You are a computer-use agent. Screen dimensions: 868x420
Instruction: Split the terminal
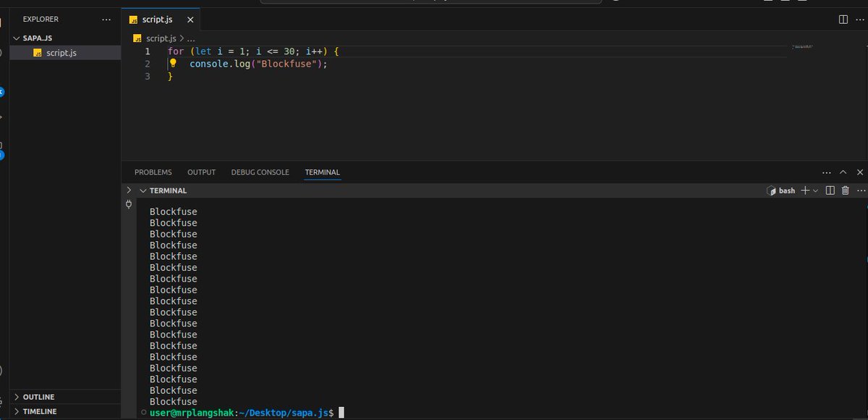point(830,190)
